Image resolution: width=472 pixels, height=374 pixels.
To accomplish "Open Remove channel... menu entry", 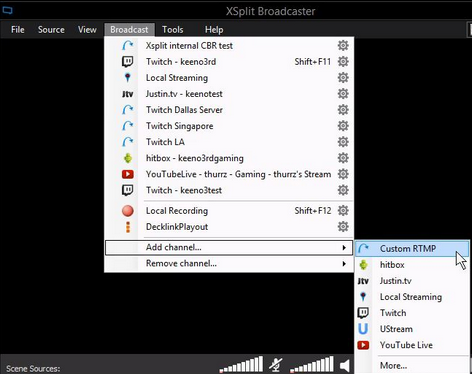I will (229, 264).
